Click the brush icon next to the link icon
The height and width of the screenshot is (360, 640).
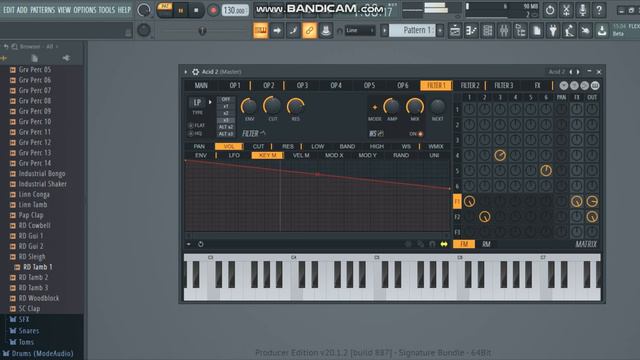click(293, 30)
